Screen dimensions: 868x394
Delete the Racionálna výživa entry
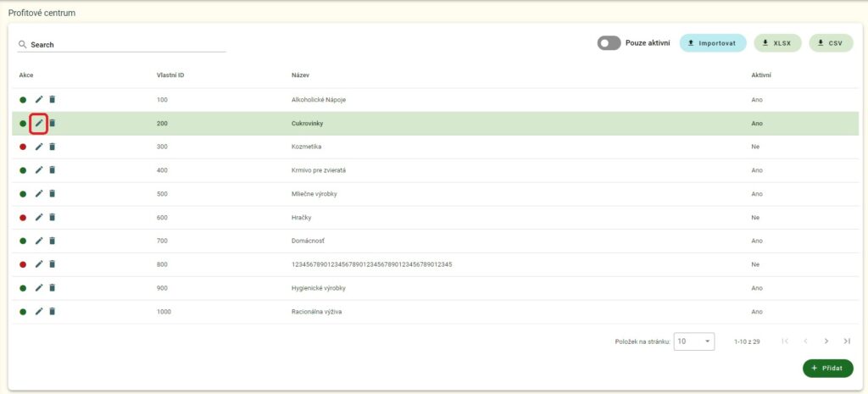tap(52, 312)
